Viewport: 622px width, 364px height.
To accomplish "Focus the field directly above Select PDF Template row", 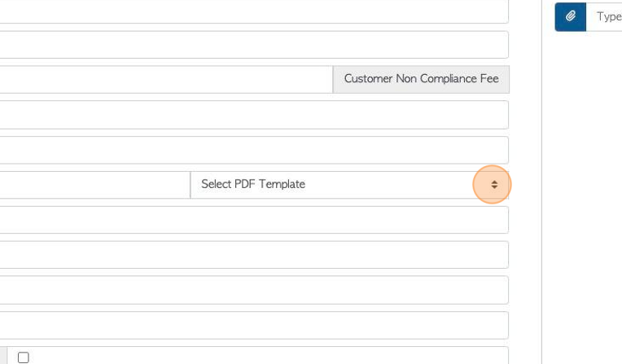I will click(254, 150).
